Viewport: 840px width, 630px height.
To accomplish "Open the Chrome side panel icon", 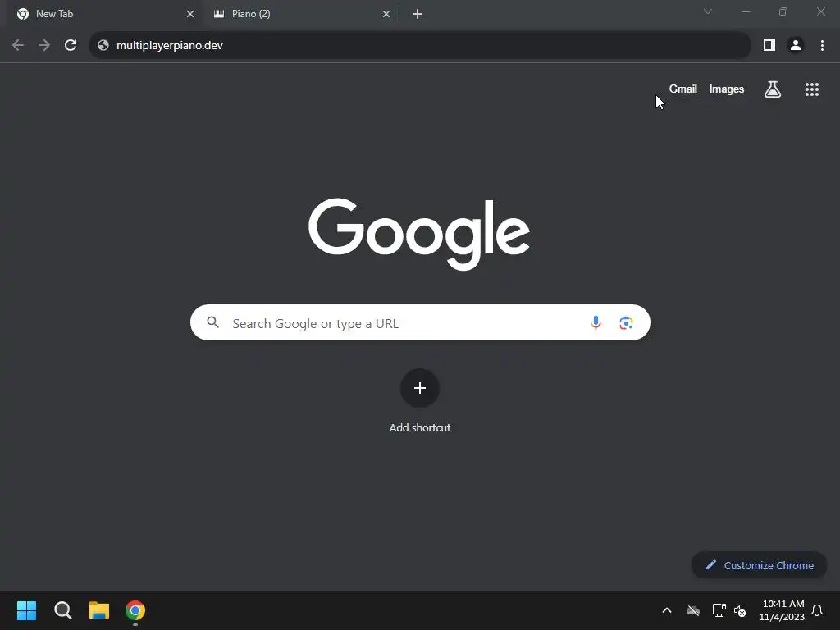I will coord(769,46).
